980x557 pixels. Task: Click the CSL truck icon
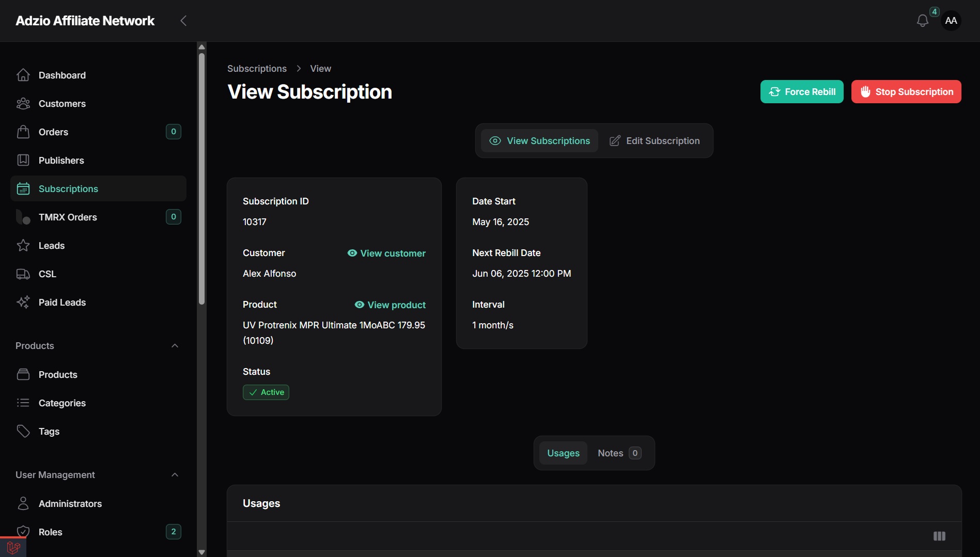[23, 274]
